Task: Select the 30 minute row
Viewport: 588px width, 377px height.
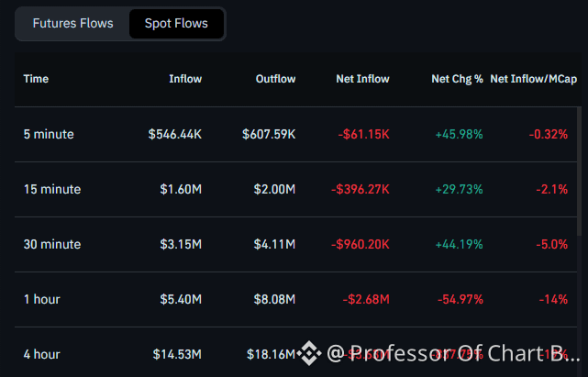Action: [x=295, y=245]
